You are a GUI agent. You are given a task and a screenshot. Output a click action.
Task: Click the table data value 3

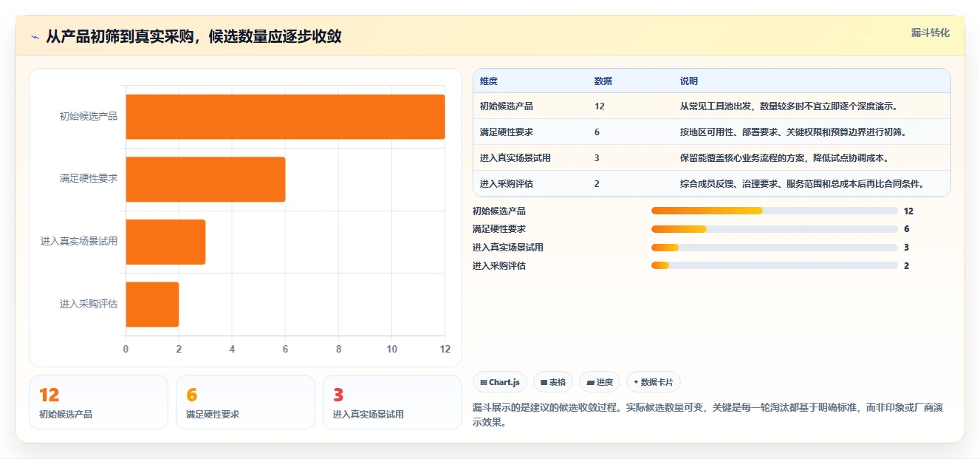(597, 158)
